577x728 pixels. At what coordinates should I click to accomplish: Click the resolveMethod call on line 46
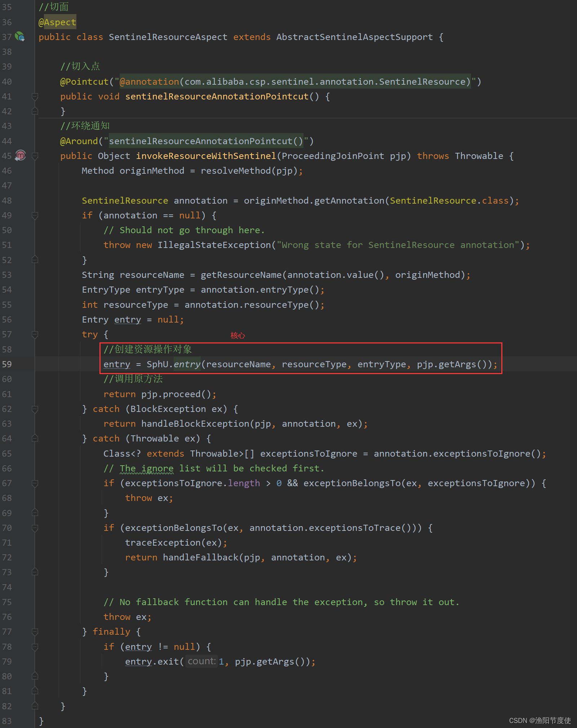click(236, 171)
